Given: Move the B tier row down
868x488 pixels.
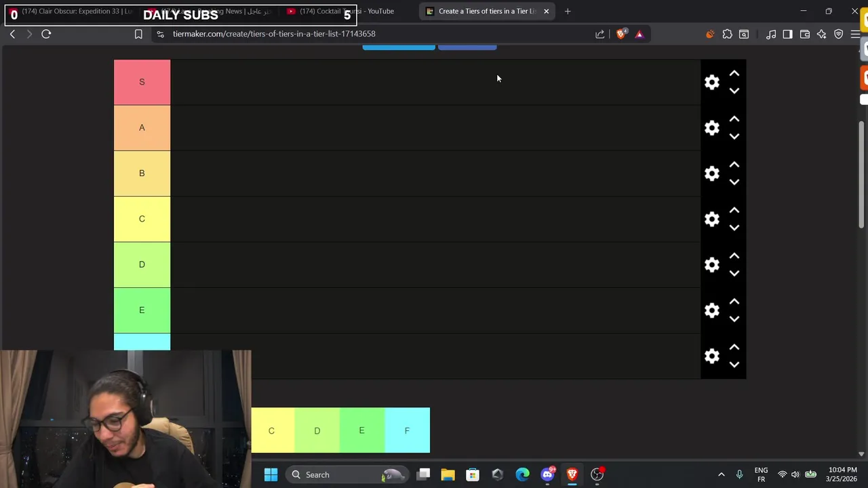Looking at the screenshot, I should pyautogui.click(x=734, y=182).
